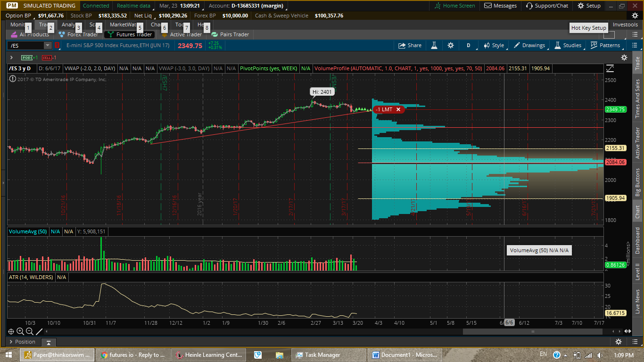
Task: Click the VWAP (-2.0, 2.0, DAY) study label
Action: [x=90, y=68]
